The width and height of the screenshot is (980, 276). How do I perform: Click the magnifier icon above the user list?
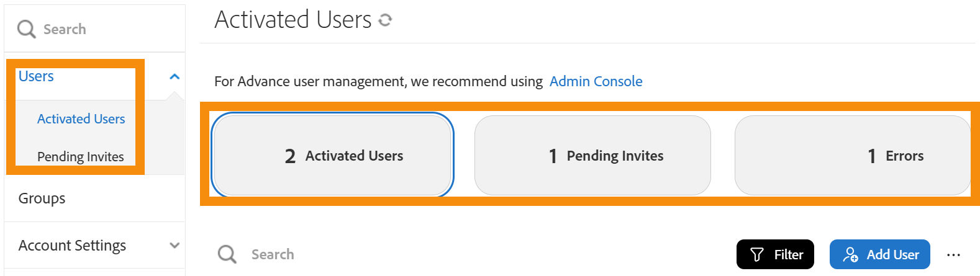pos(227,254)
